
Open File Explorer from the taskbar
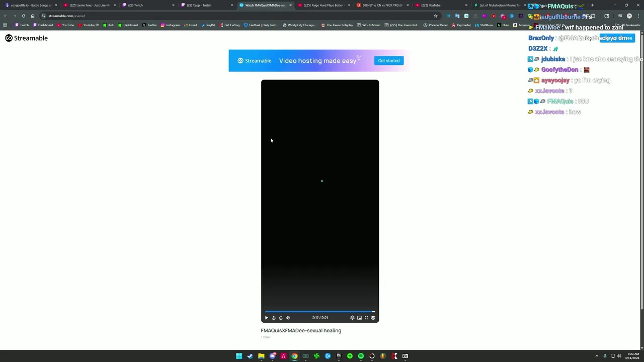point(261,356)
